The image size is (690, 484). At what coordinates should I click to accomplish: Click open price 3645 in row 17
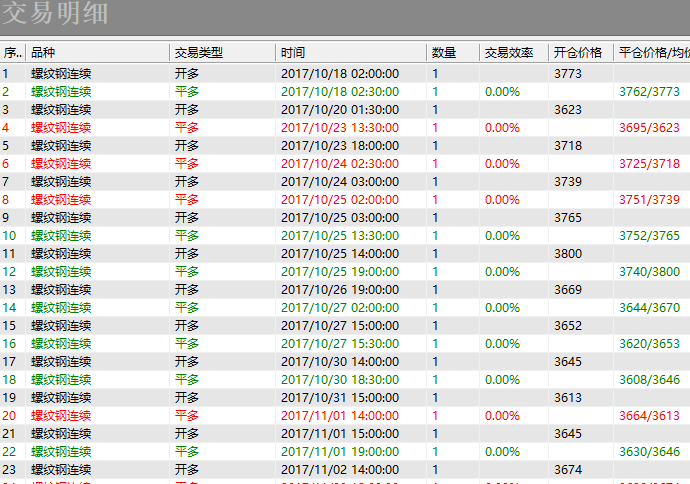coord(568,362)
